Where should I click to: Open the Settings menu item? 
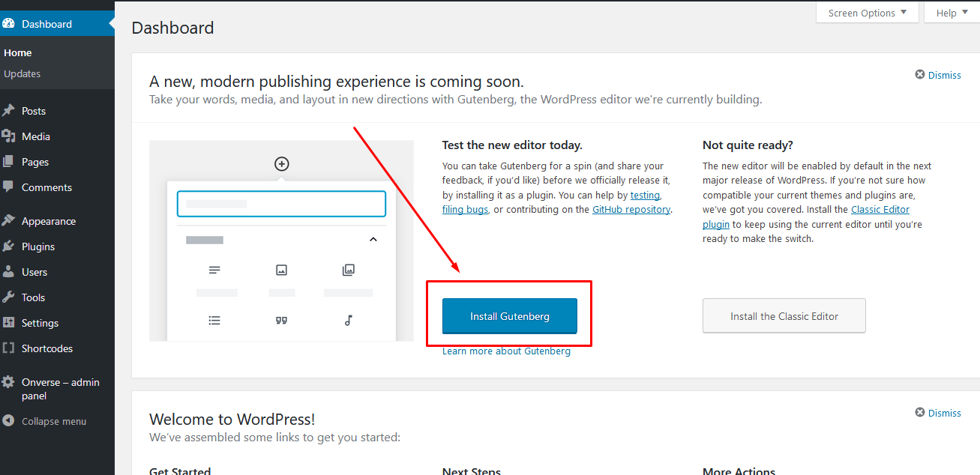(x=40, y=323)
